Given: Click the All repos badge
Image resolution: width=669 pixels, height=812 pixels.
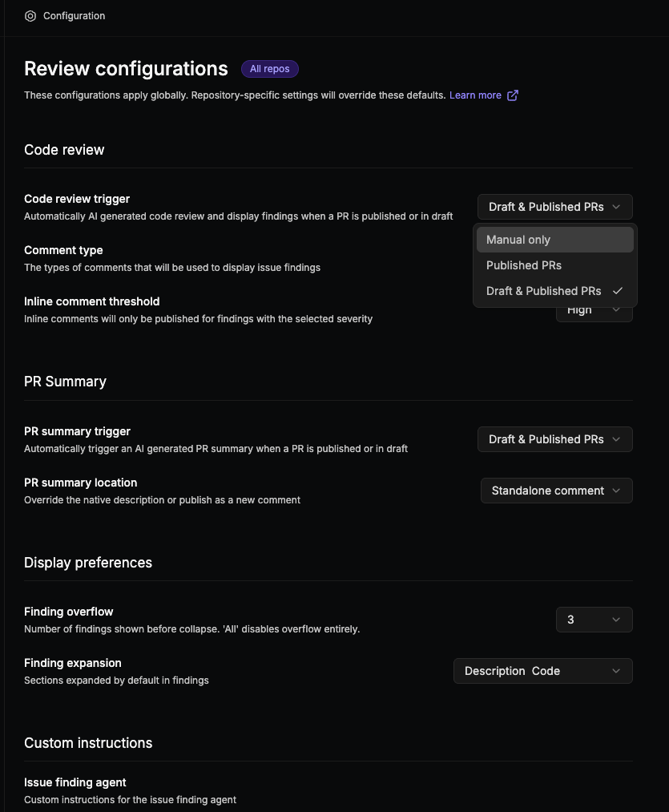Looking at the screenshot, I should tap(269, 69).
